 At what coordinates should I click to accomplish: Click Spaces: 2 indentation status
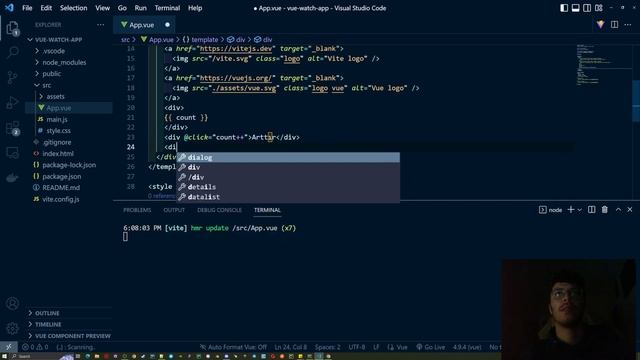coord(328,347)
